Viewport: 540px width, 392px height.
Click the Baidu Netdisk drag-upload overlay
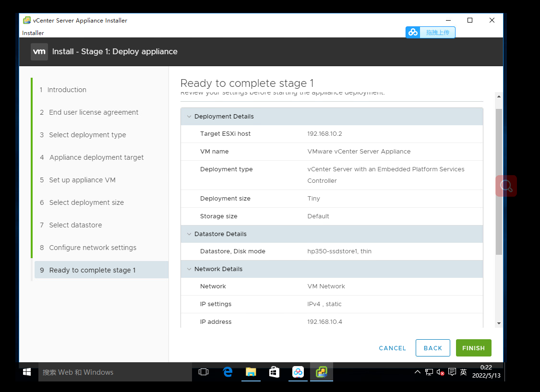(x=431, y=32)
